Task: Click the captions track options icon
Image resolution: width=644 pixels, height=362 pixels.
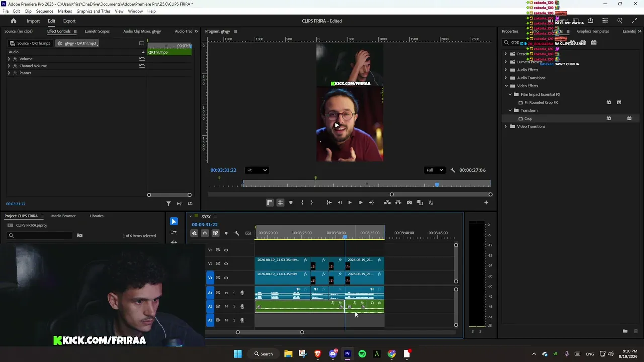Action: 248,233
